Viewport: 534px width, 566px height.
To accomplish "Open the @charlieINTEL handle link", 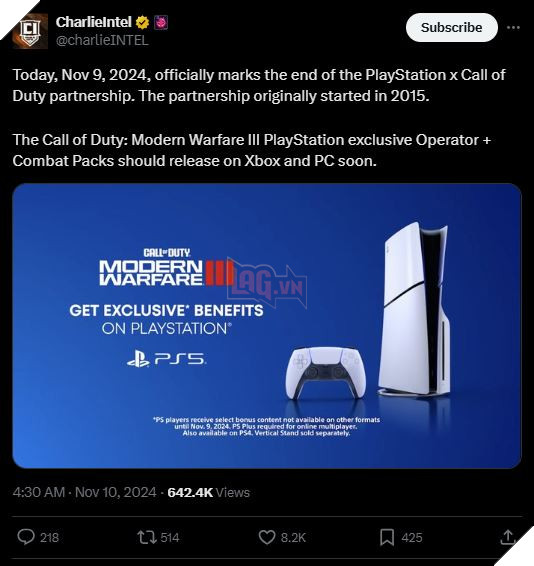I will pyautogui.click(x=102, y=40).
